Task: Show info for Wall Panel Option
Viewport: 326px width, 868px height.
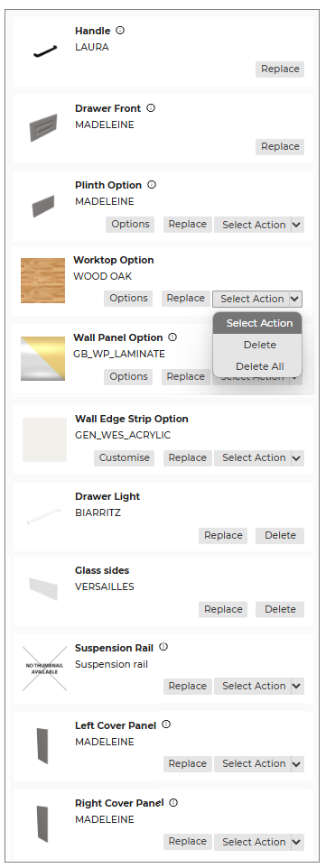Action: [172, 337]
